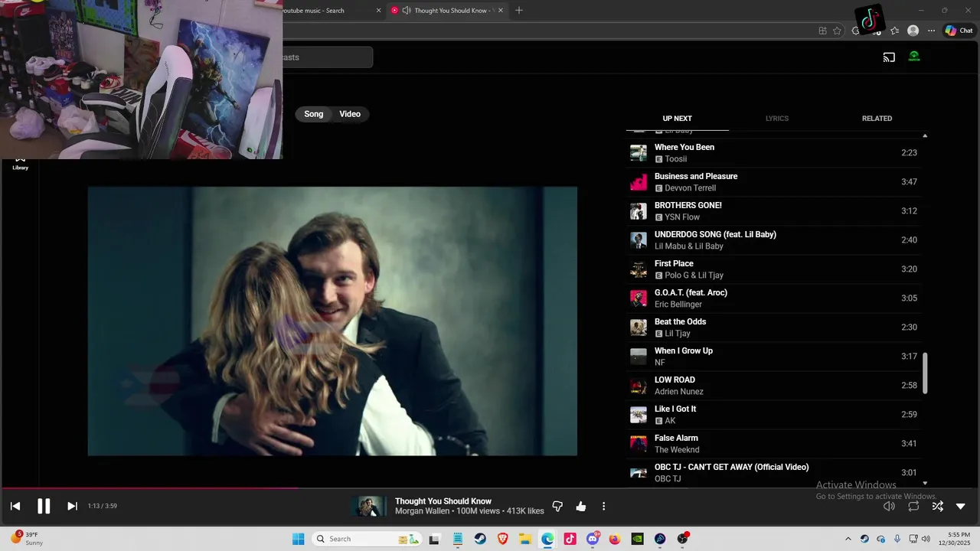The height and width of the screenshot is (551, 980).
Task: Click the False Alarm album thumbnail
Action: click(x=639, y=444)
